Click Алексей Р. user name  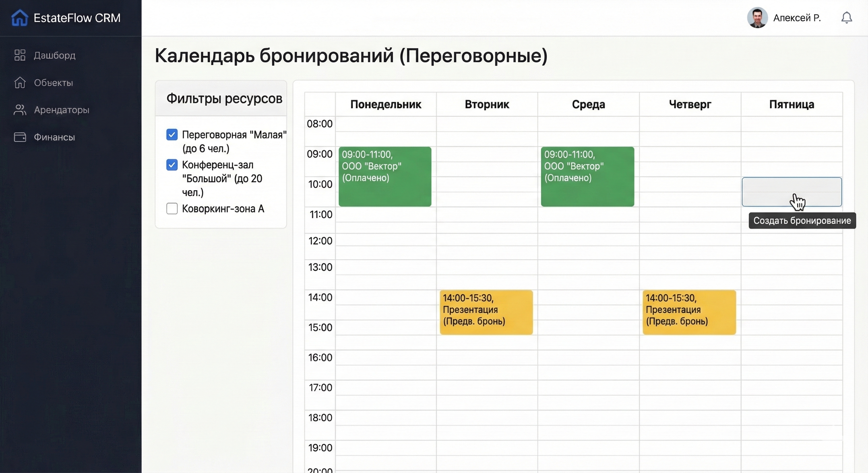pyautogui.click(x=796, y=18)
